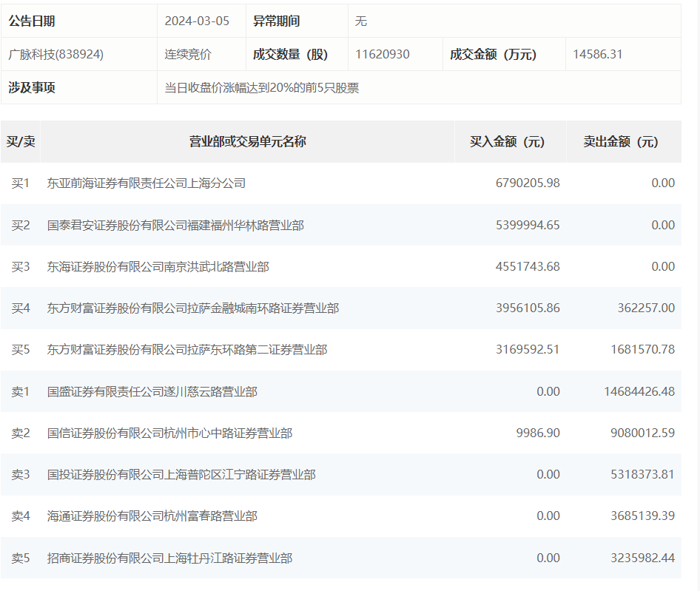Screen dimensions: 700x591
Task: Click the 买/卖 column header
Action: tap(21, 142)
